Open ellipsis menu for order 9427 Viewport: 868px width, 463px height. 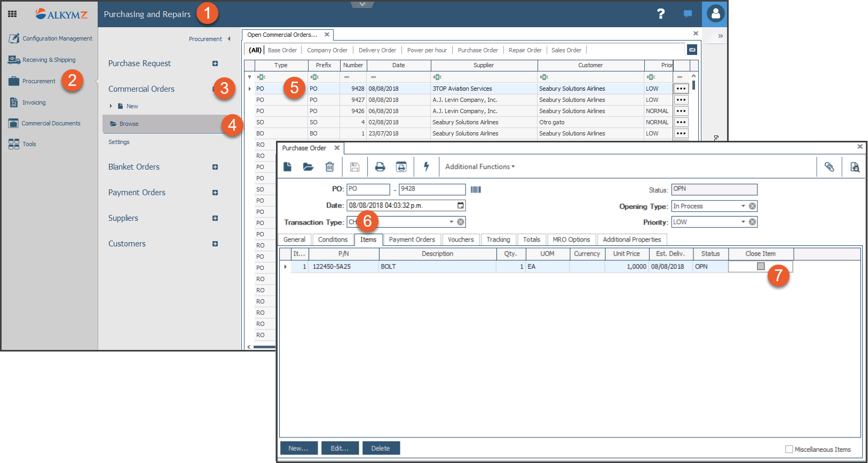tap(681, 100)
